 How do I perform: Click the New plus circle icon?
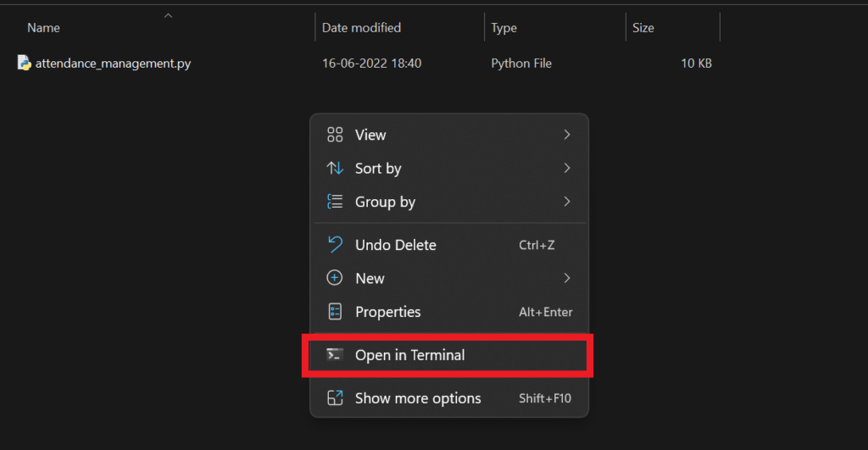coord(335,278)
